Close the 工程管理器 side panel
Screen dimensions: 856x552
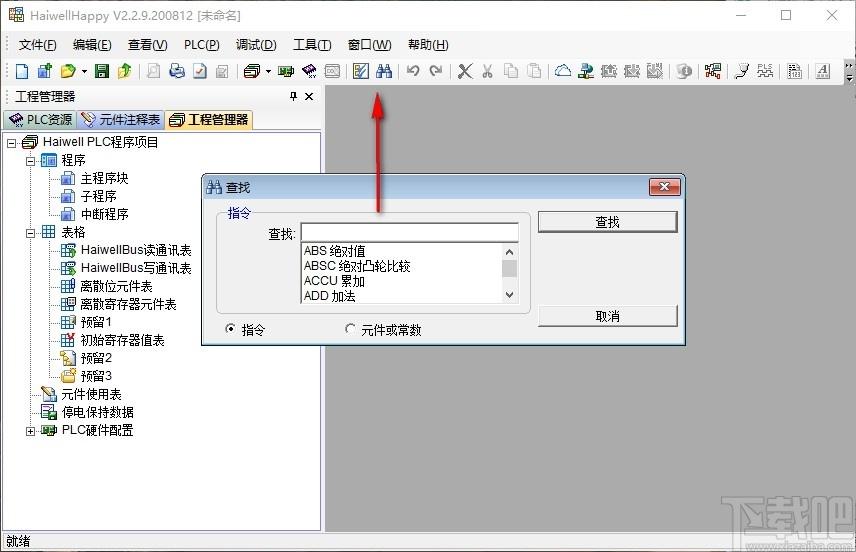(309, 97)
